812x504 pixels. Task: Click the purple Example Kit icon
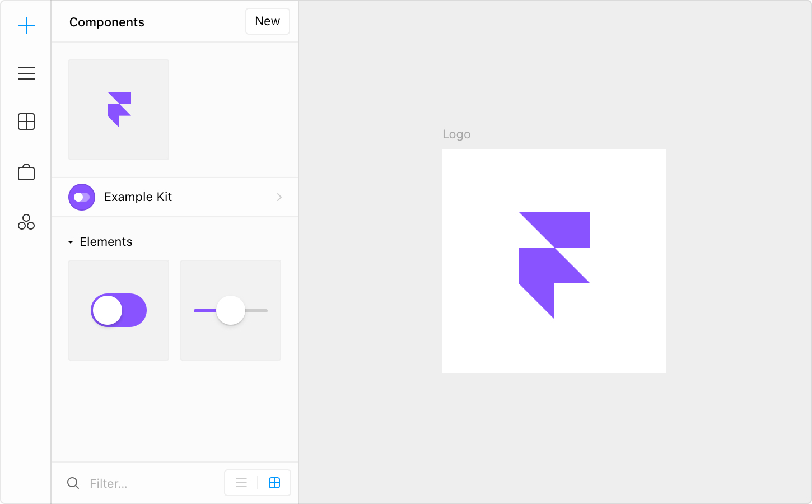pyautogui.click(x=82, y=197)
